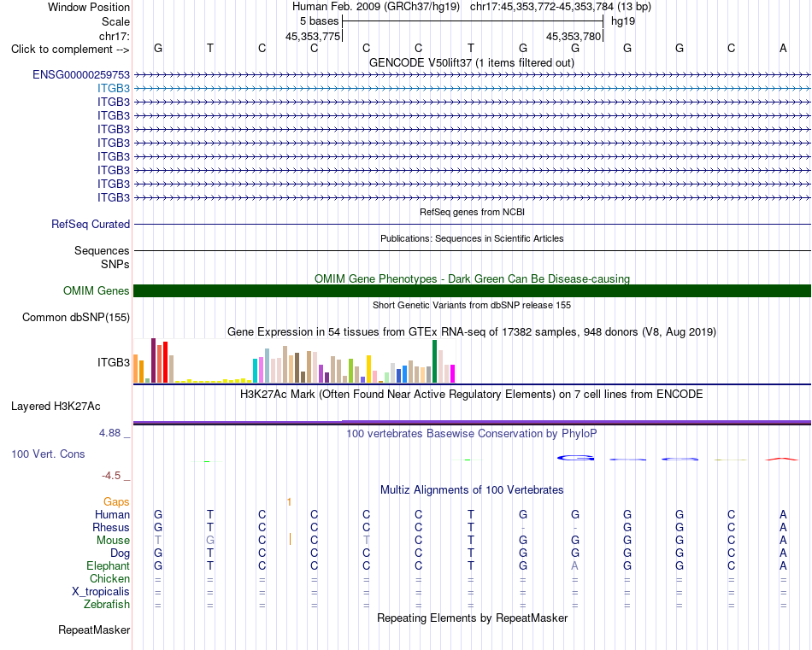812x650 pixels.
Task: Click the GENCODE V50lift37 track title
Action: [x=472, y=62]
